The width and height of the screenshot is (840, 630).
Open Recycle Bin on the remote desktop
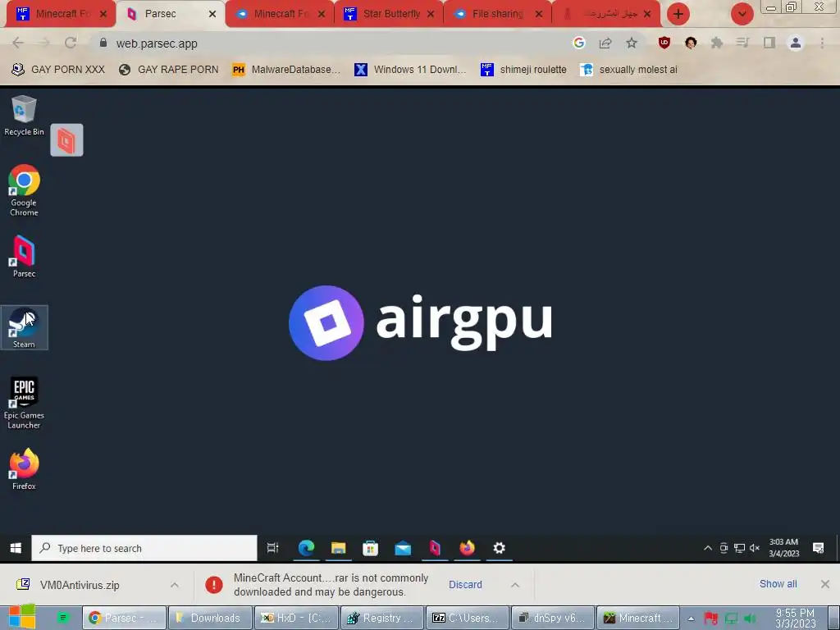(x=24, y=115)
